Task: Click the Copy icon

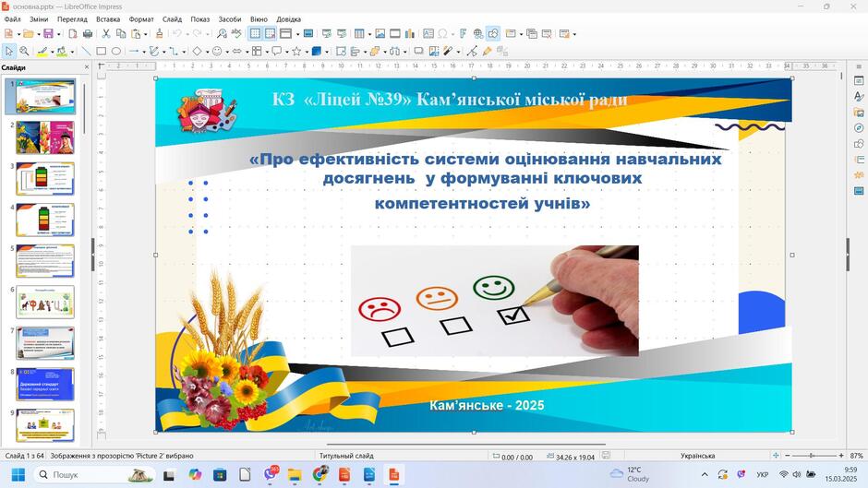Action: tap(121, 34)
